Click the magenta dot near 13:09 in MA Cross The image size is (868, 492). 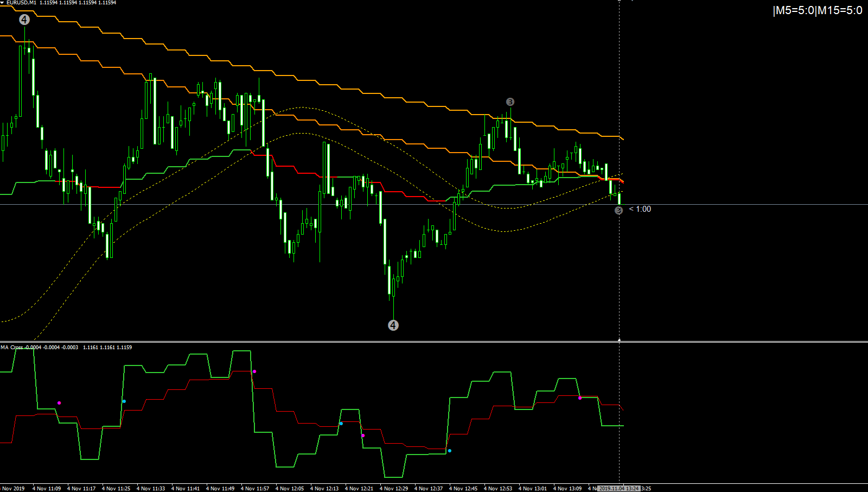coord(580,398)
